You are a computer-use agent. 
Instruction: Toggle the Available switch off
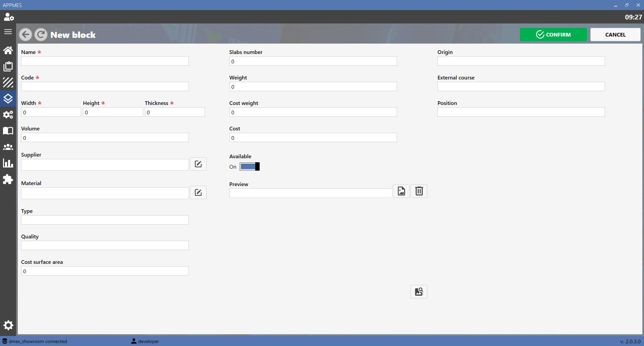pos(250,167)
